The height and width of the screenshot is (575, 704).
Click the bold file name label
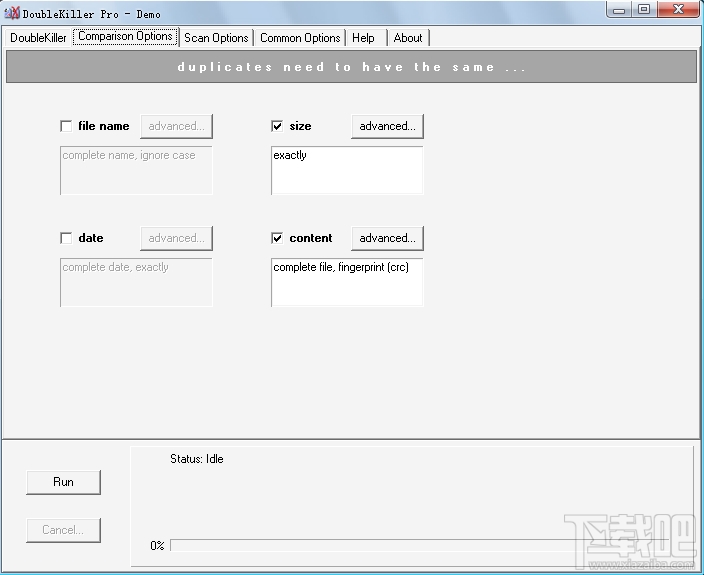click(x=104, y=126)
